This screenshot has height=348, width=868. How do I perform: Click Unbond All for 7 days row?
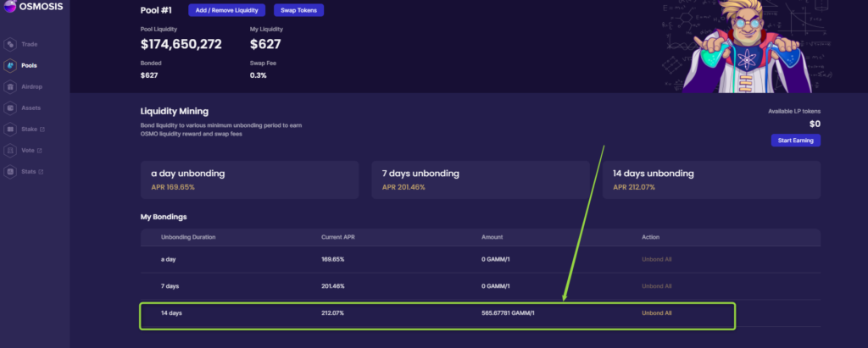[x=657, y=286]
